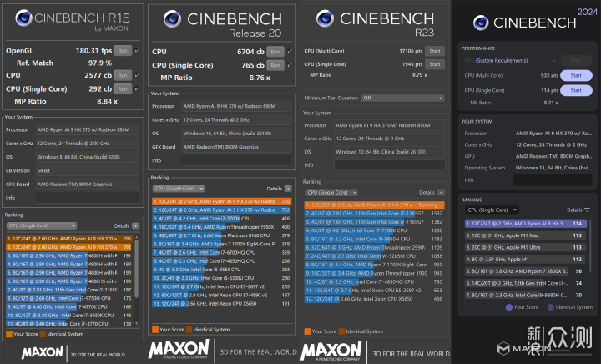Run the CPU (Single Core) test in Release 20
Screen dimensions: 601x364
(x=275, y=65)
